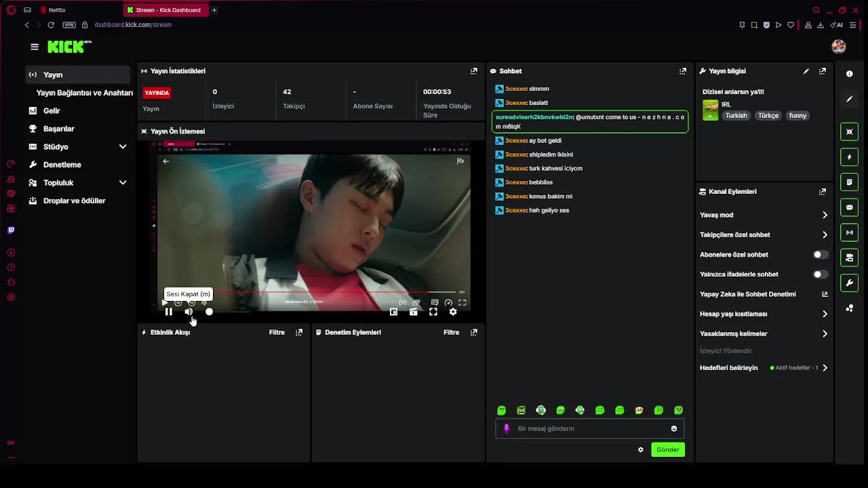Screen dimensions: 868x488
Task: Select Yayın in the sidebar
Action: pos(78,75)
